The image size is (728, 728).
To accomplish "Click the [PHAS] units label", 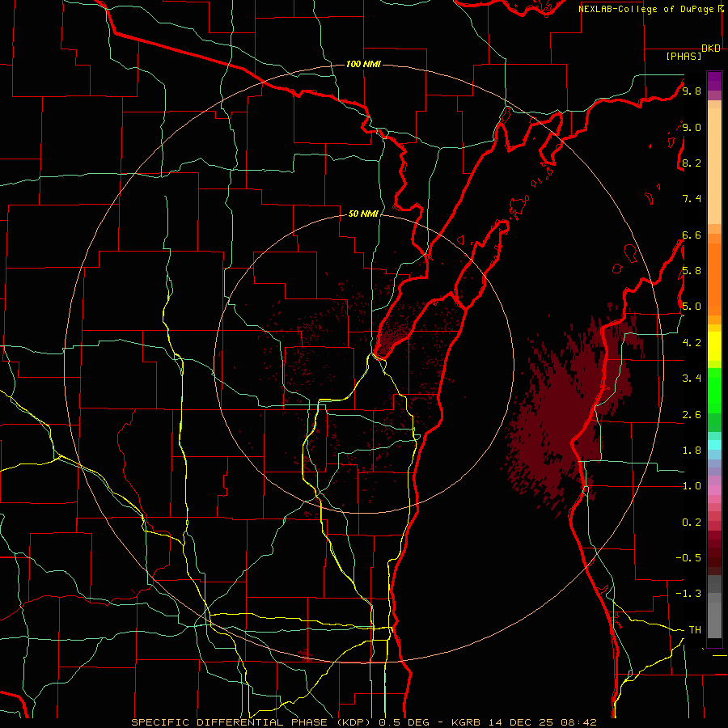I will [684, 57].
